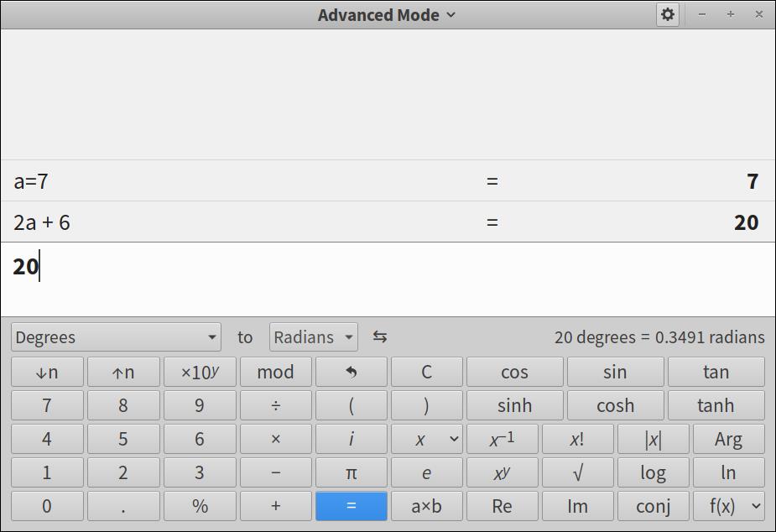The height and width of the screenshot is (532, 776).
Task: Open the Advanced Mode dropdown
Action: 387,14
